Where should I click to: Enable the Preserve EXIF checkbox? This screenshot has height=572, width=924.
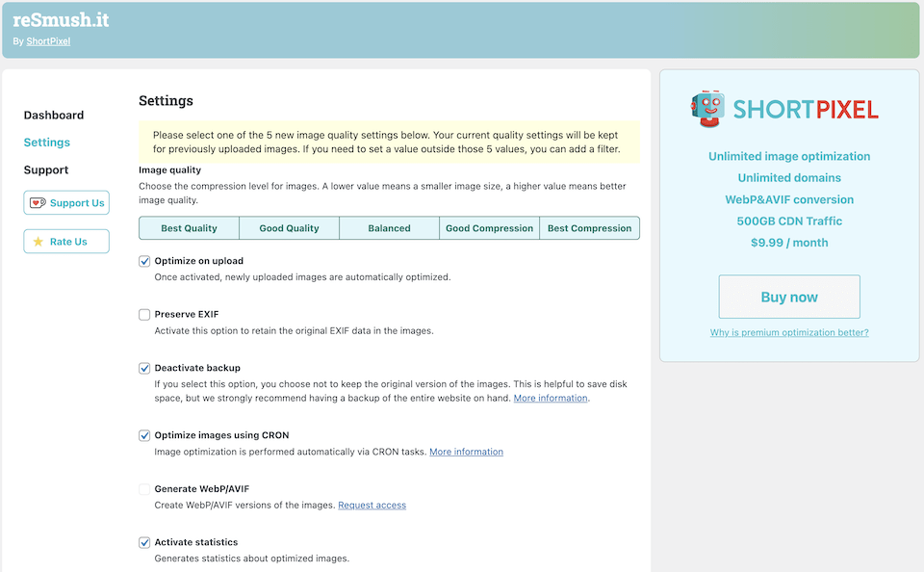[144, 315]
